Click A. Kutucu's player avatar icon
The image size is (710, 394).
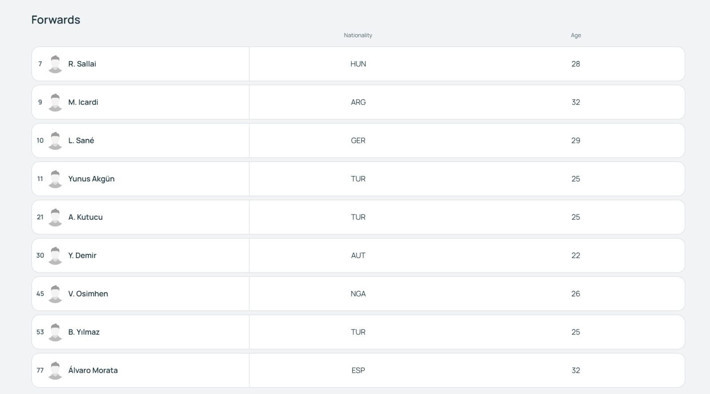point(55,217)
